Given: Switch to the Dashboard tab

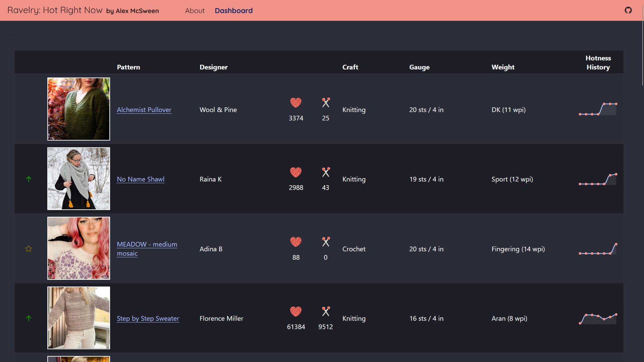Looking at the screenshot, I should (x=234, y=11).
